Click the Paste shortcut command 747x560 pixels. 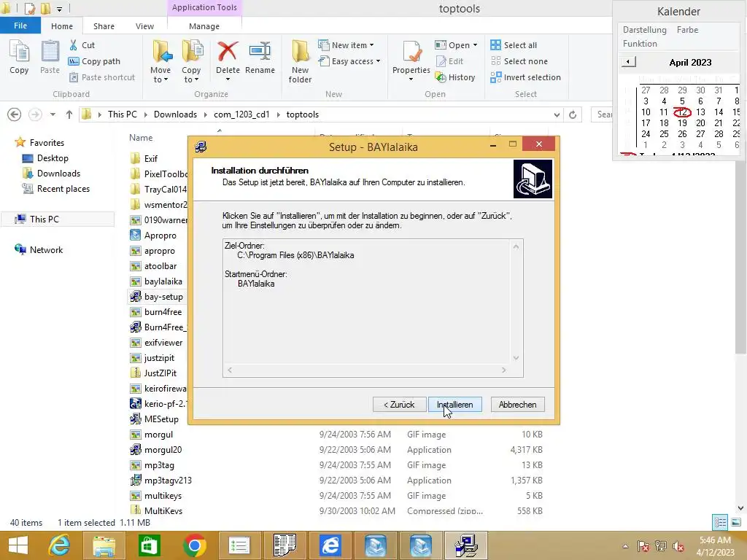tap(102, 77)
